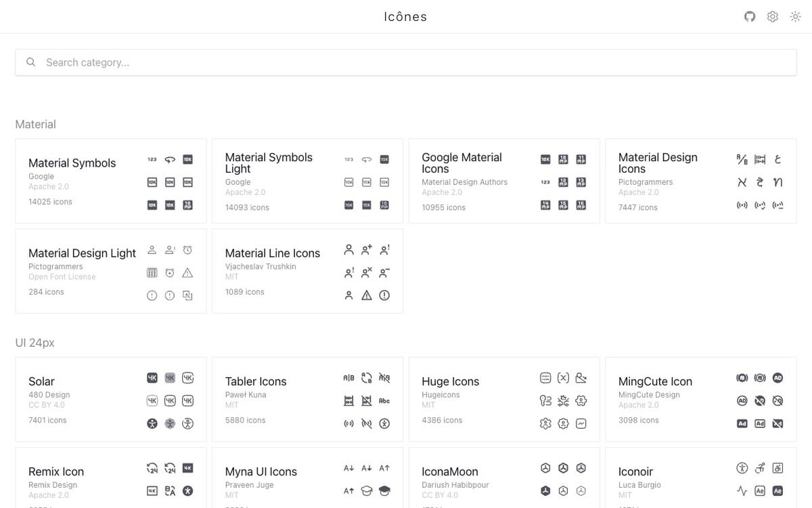
Task: Open the Material Symbols collection card
Action: pos(111,181)
